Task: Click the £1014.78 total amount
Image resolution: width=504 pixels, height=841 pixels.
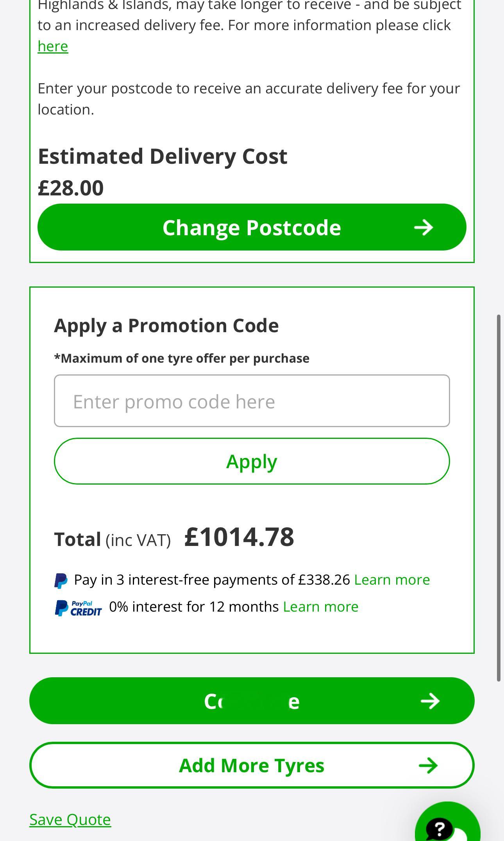Action: (239, 537)
